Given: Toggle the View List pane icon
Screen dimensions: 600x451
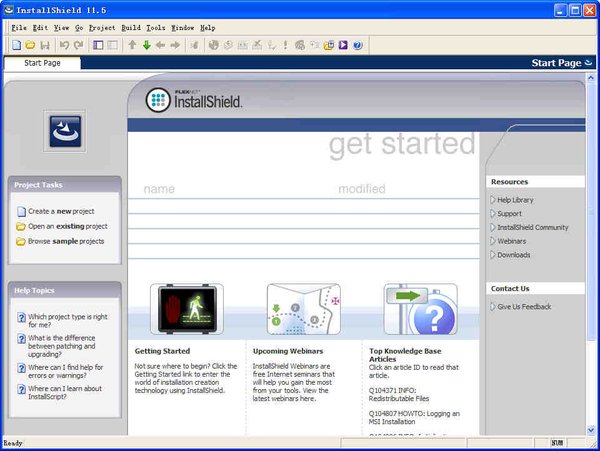Looking at the screenshot, I should click(x=98, y=45).
